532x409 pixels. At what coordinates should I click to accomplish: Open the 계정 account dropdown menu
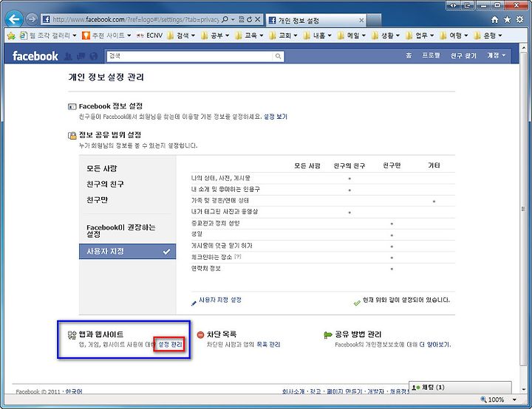point(497,55)
